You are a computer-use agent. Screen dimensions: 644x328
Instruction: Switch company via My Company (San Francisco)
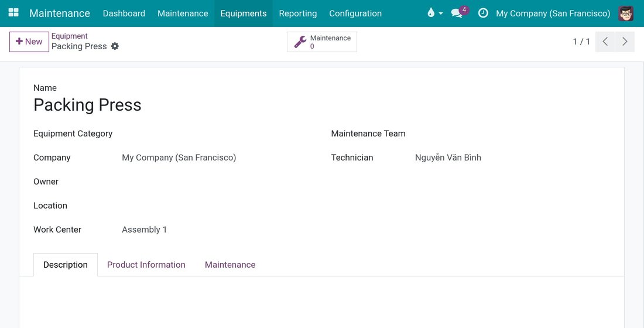click(553, 13)
